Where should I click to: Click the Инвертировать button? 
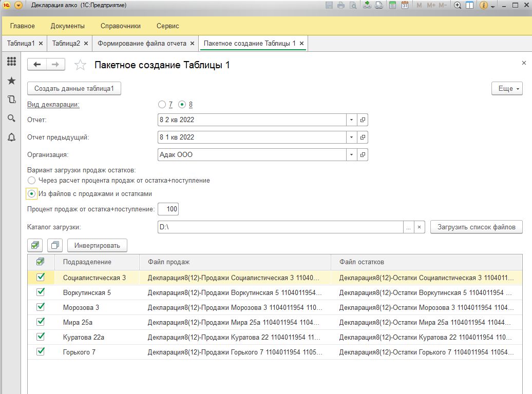[x=97, y=246]
